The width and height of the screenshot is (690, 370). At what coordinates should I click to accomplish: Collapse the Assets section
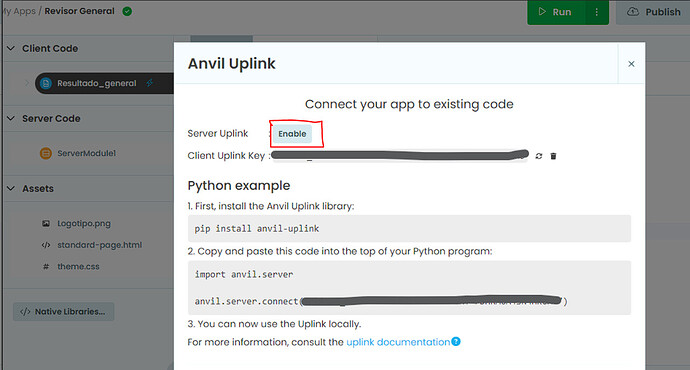(x=11, y=188)
